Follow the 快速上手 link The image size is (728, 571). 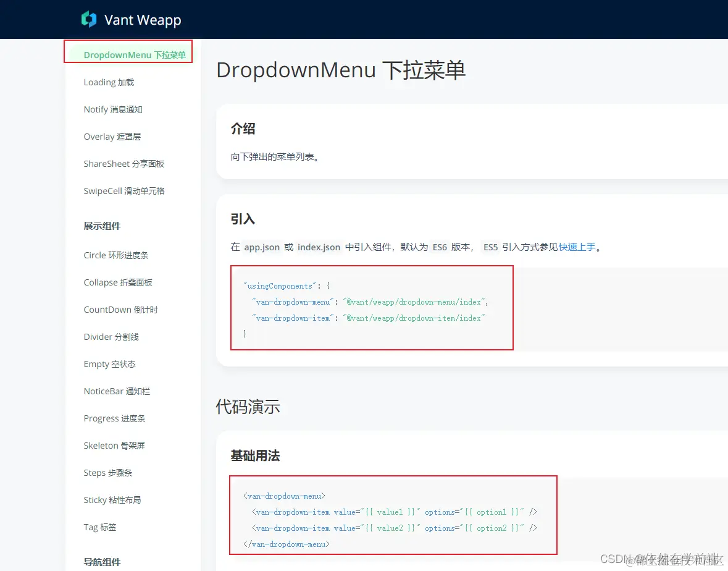[x=577, y=247]
